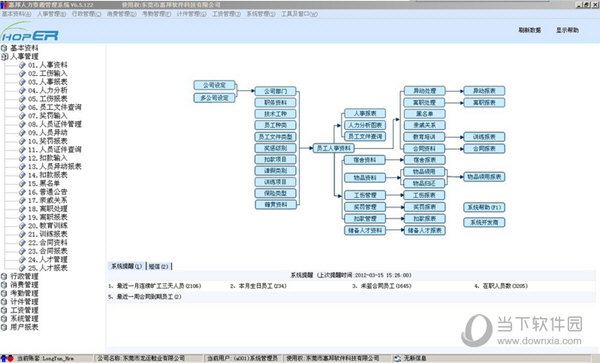Click the message icon next to 无新信息
This screenshot has width=600, height=363.
[x=398, y=358]
